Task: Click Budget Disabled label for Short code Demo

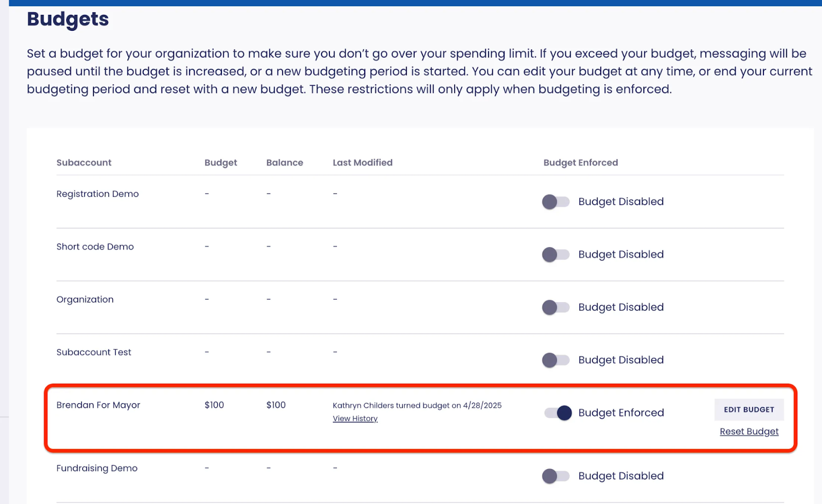Action: tap(621, 254)
